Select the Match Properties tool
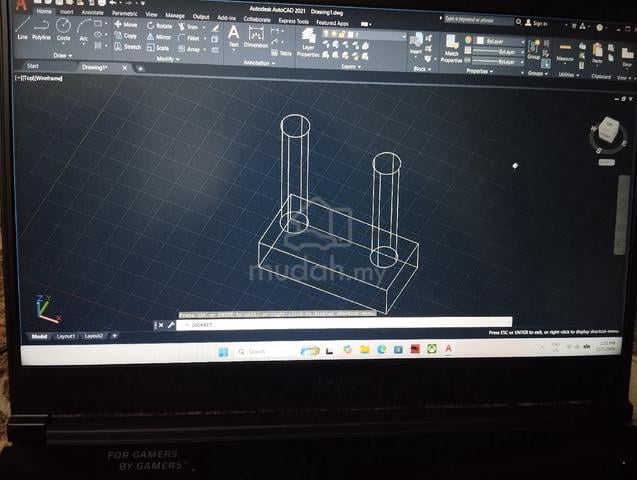The width and height of the screenshot is (637, 480). (451, 49)
